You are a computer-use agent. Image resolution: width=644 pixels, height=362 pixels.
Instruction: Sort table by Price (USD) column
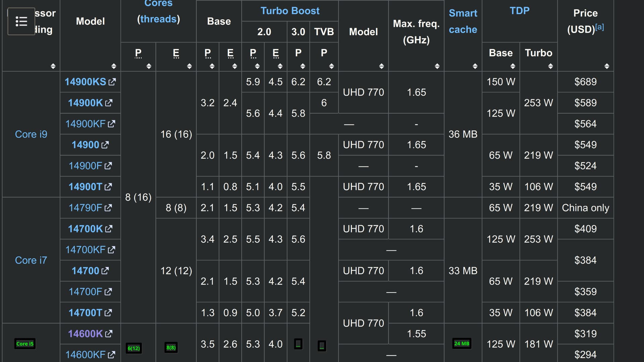point(606,66)
